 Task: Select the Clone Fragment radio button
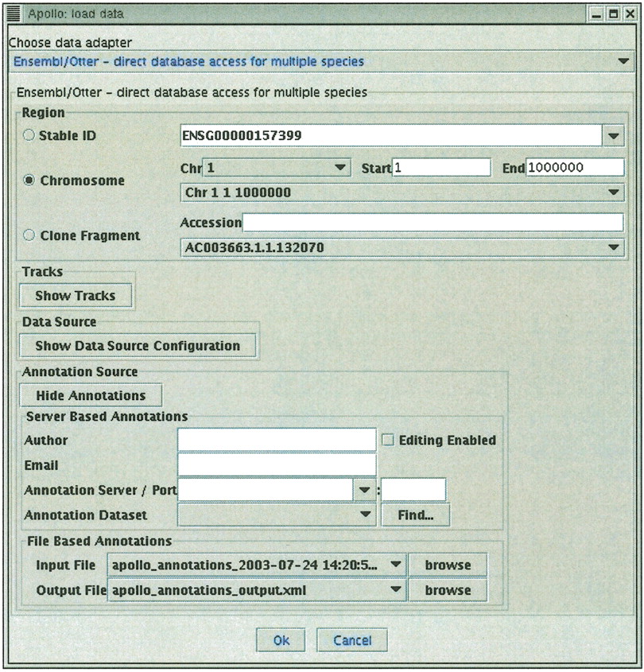pos(29,235)
